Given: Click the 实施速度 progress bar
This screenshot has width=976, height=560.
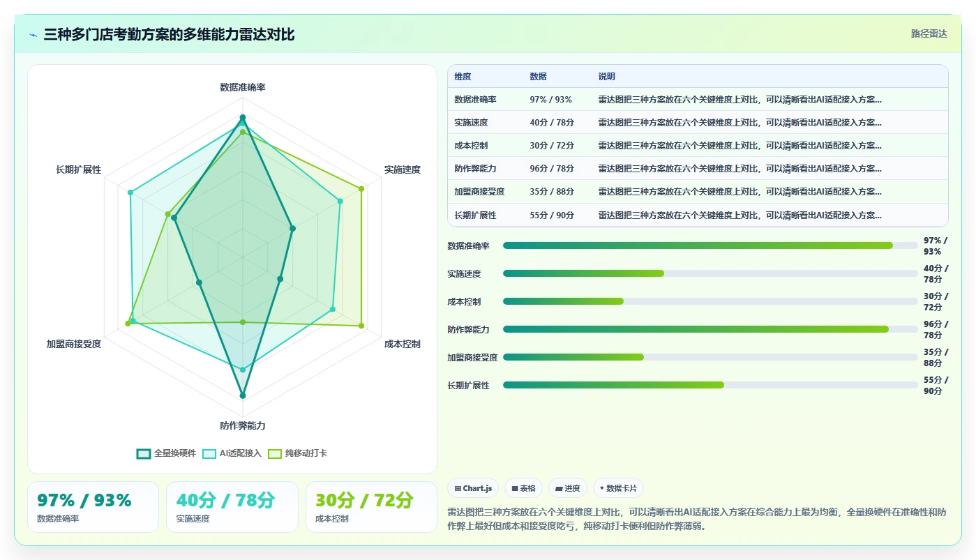Looking at the screenshot, I should 710,273.
